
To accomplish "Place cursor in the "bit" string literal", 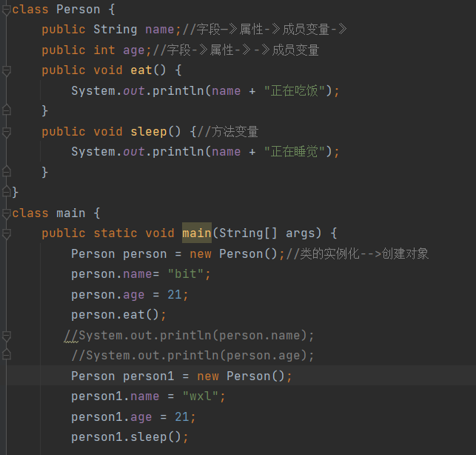I will (x=185, y=274).
